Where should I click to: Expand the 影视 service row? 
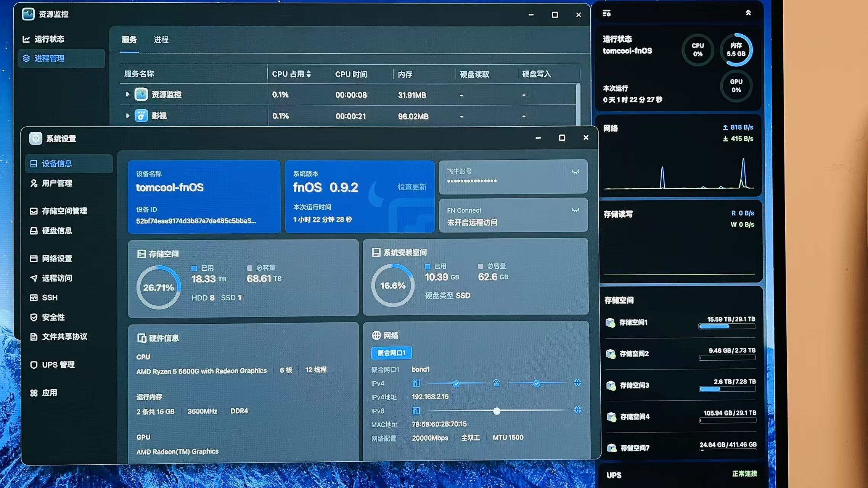128,116
